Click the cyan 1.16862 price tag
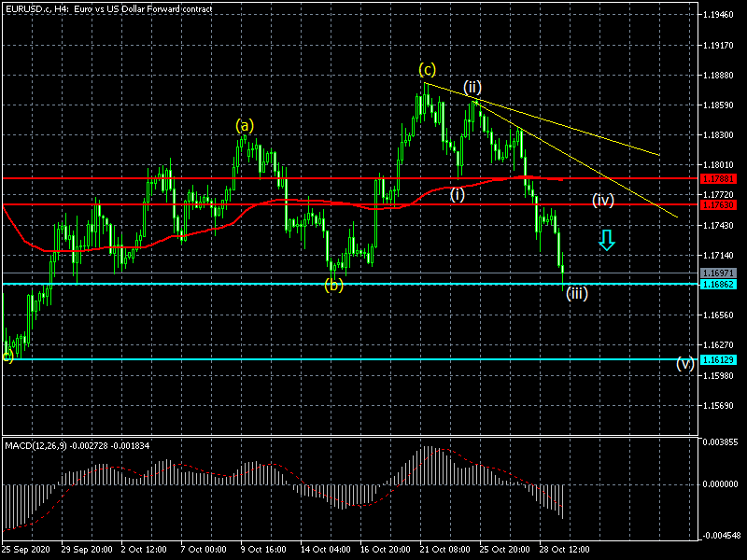 click(x=718, y=285)
